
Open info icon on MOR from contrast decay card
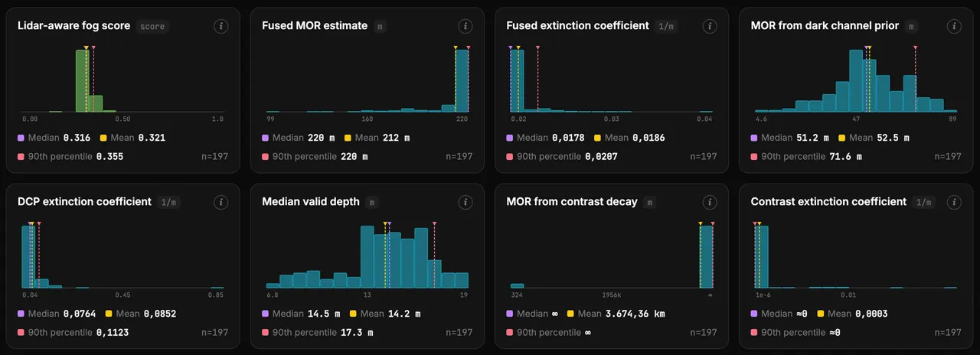click(x=710, y=202)
